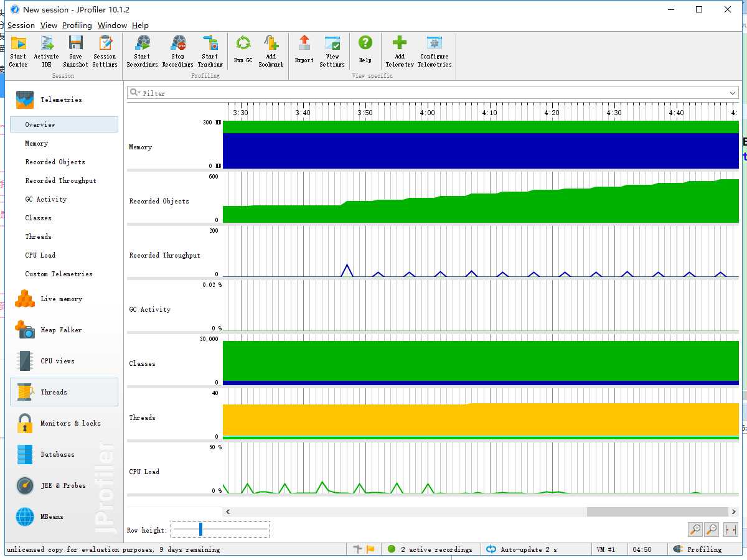Zoom in on the telemetry timeline
747x560 pixels.
[695, 530]
